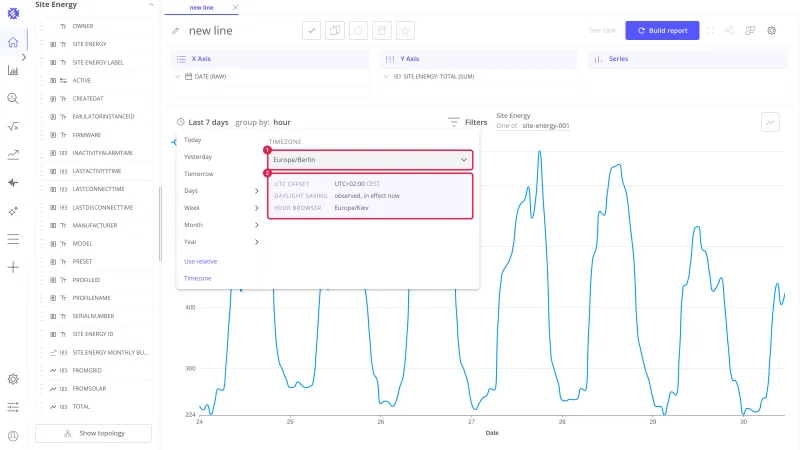800x450 pixels.
Task: Select the TOTAL field in list
Action: pyautogui.click(x=81, y=407)
